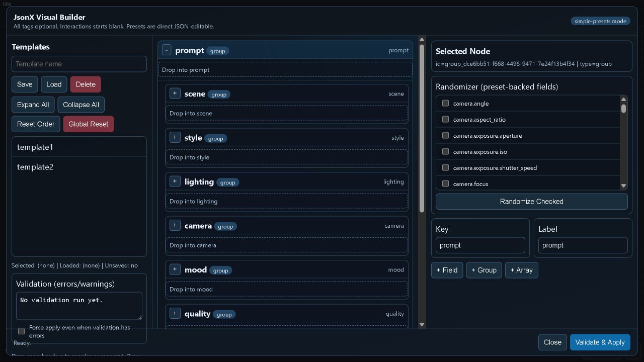Close the JsonX Visual Builder dialog

(552, 342)
